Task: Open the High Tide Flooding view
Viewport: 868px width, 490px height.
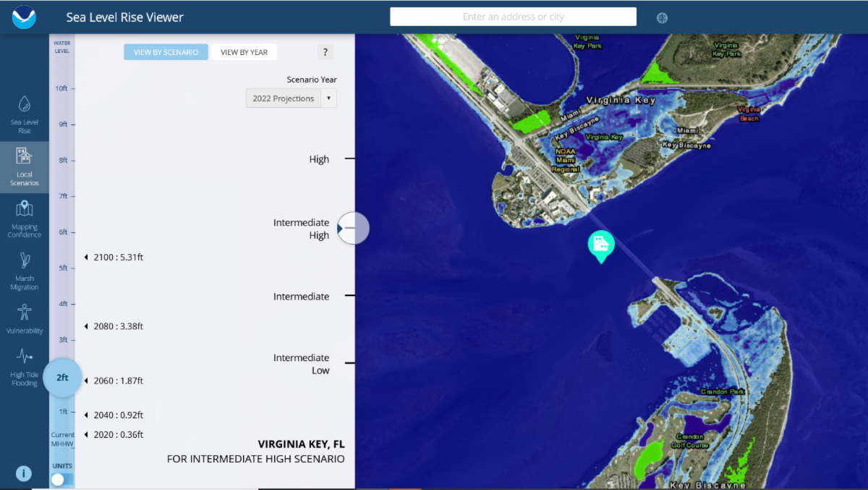Action: (24, 364)
